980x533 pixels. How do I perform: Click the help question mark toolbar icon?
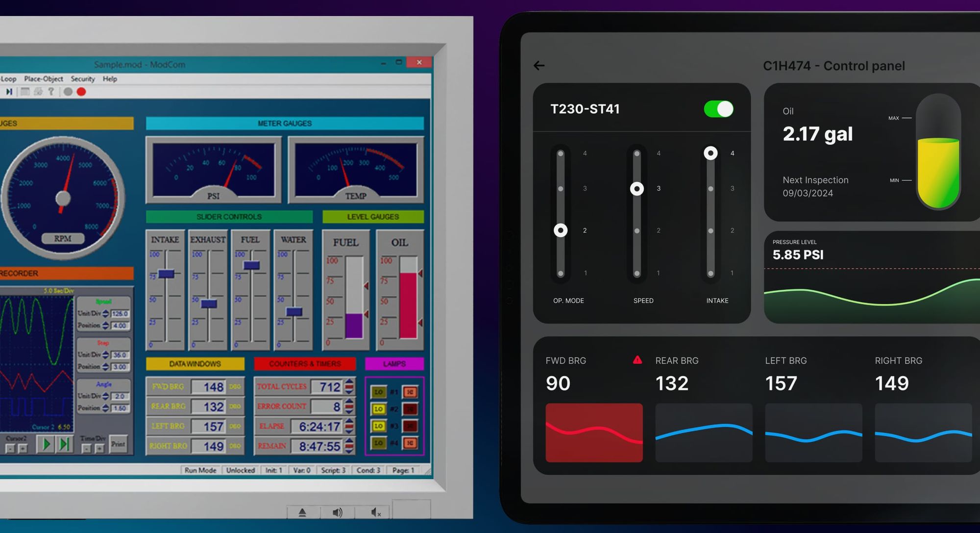[x=51, y=92]
